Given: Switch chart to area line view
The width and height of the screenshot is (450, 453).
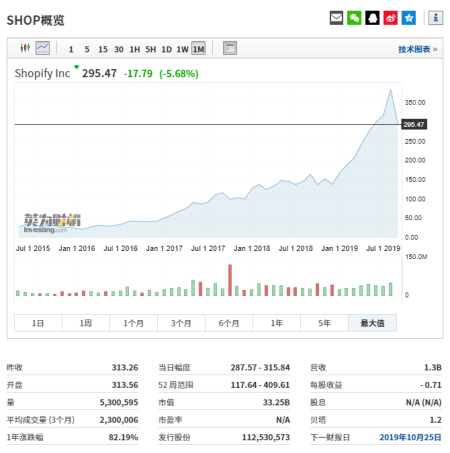Looking at the screenshot, I should tap(43, 48).
